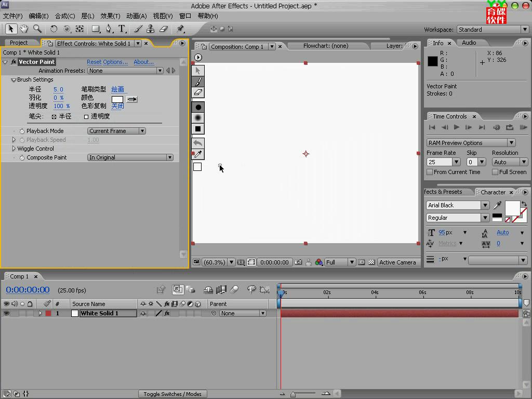Image resolution: width=532 pixels, height=399 pixels.
Task: Choose Vector Paint selection arrow tool
Action: [x=198, y=71]
